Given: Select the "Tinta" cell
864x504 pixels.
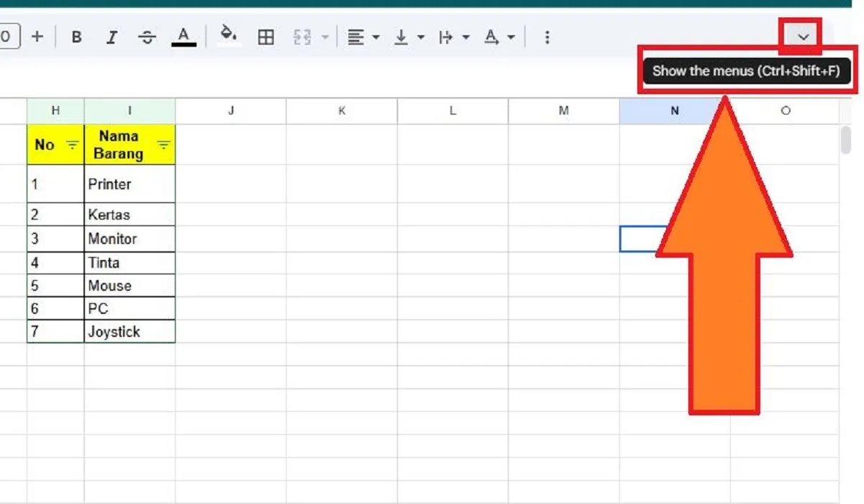Looking at the screenshot, I should pos(130,263).
